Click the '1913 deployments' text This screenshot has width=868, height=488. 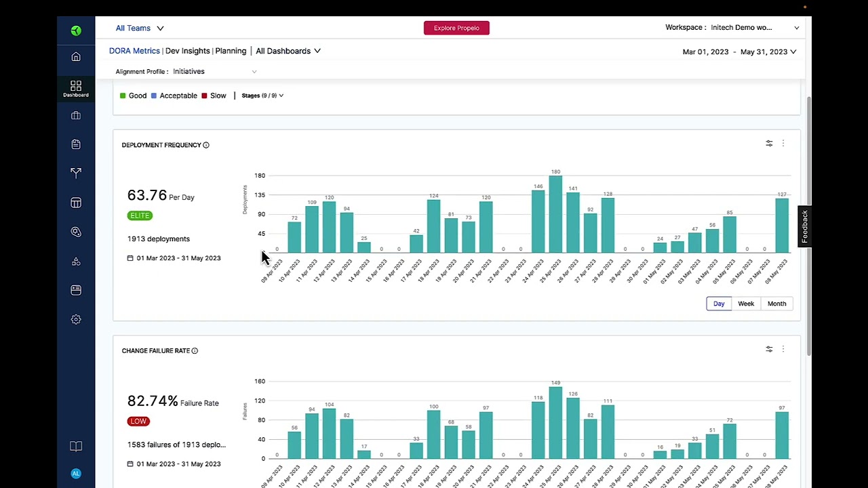tap(159, 239)
